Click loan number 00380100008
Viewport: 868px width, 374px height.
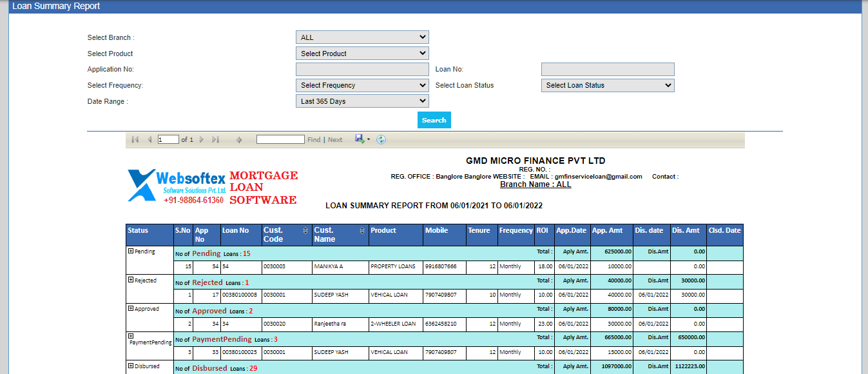[240, 295]
